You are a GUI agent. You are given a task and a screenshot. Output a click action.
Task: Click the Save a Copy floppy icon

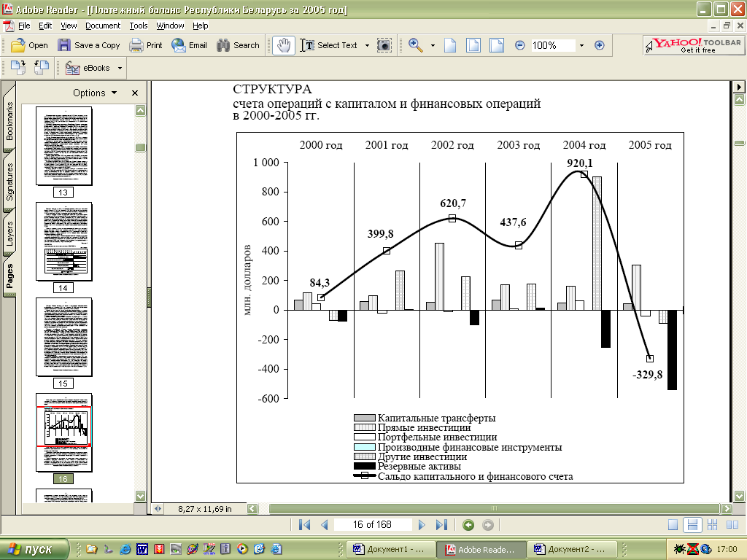pos(64,45)
